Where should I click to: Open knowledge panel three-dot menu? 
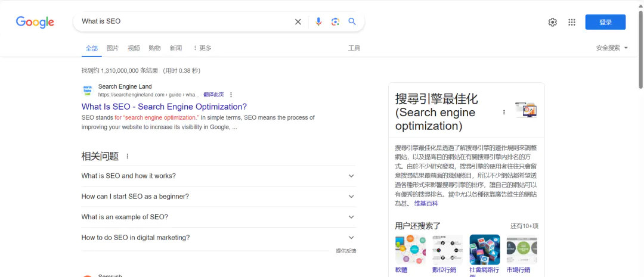coord(504,112)
